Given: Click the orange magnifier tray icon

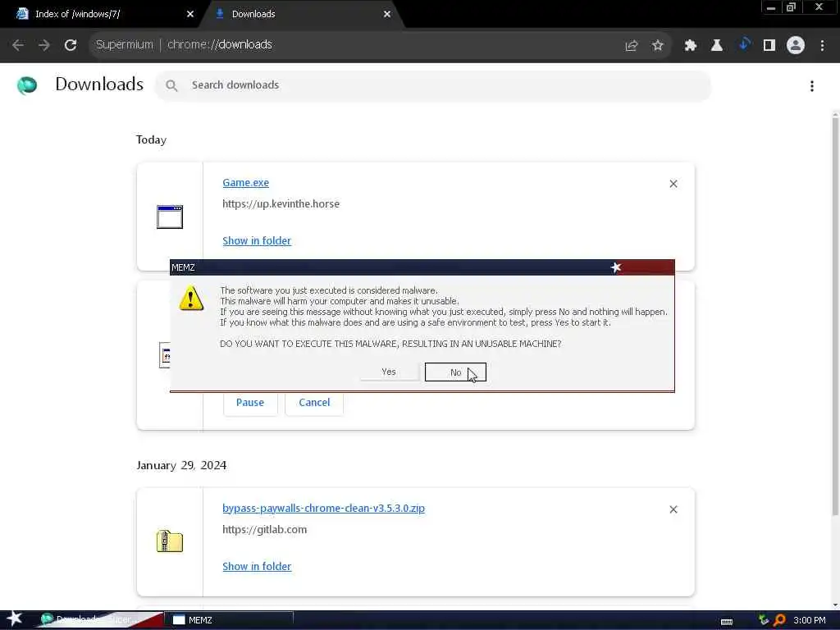Looking at the screenshot, I should 779,620.
